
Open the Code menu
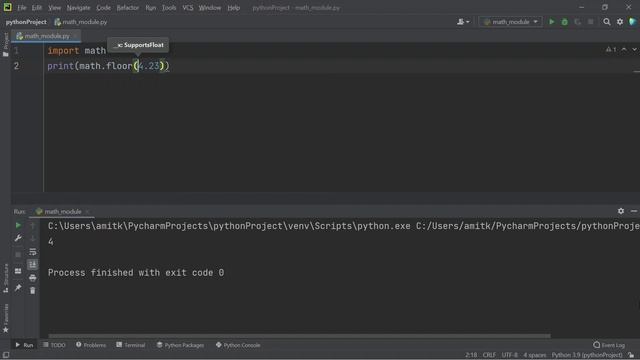coord(103,8)
